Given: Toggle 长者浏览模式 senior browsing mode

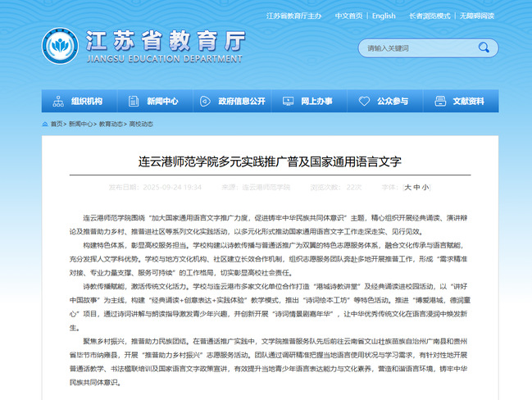Looking at the screenshot, I should (x=454, y=16).
